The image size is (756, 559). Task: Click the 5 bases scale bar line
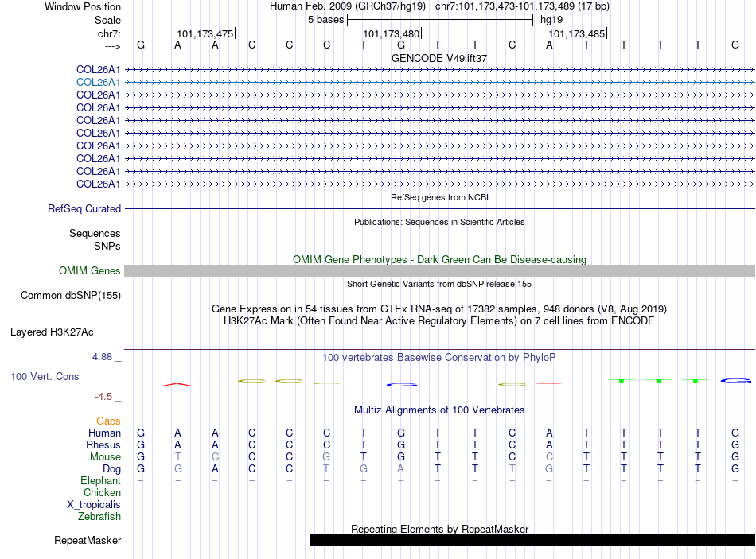440,20
